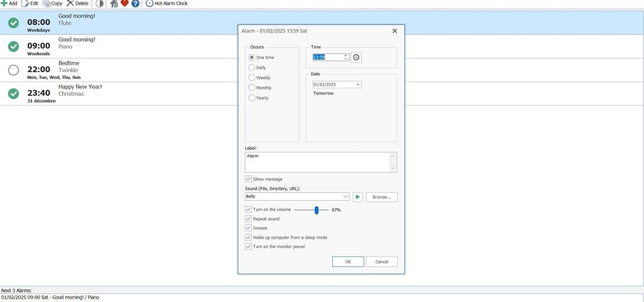Click the volume slider at 67%
Screen dimensions: 644x302
click(316, 210)
